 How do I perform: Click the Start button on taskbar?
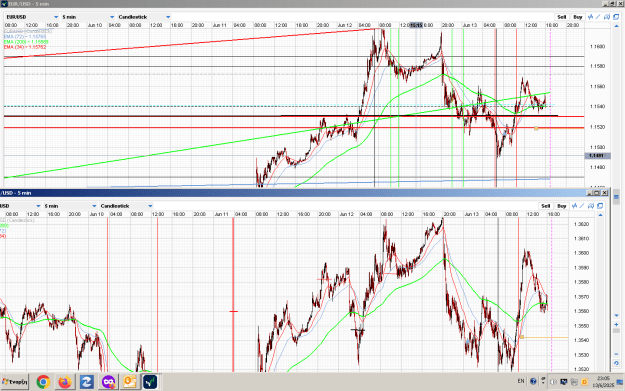(x=15, y=382)
